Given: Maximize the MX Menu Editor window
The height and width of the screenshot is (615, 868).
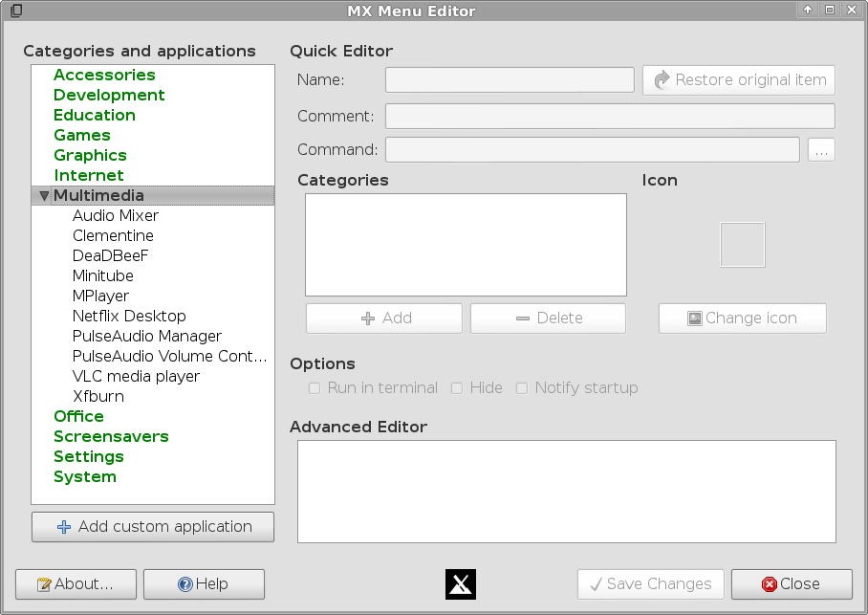Looking at the screenshot, I should coord(829,10).
